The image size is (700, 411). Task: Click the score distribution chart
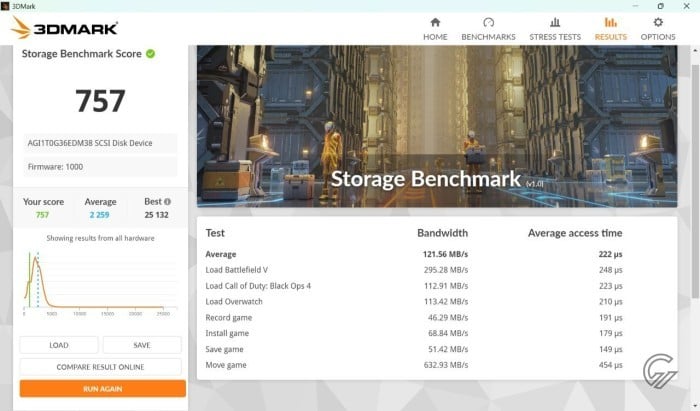coord(100,283)
